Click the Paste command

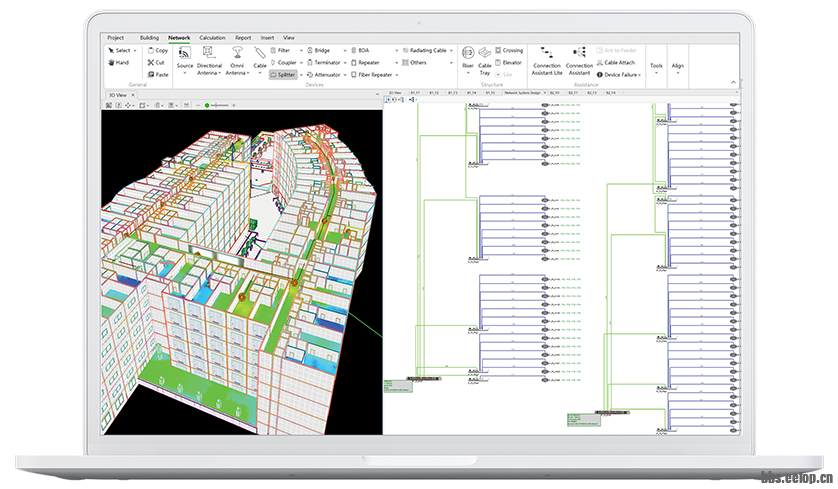[x=158, y=75]
